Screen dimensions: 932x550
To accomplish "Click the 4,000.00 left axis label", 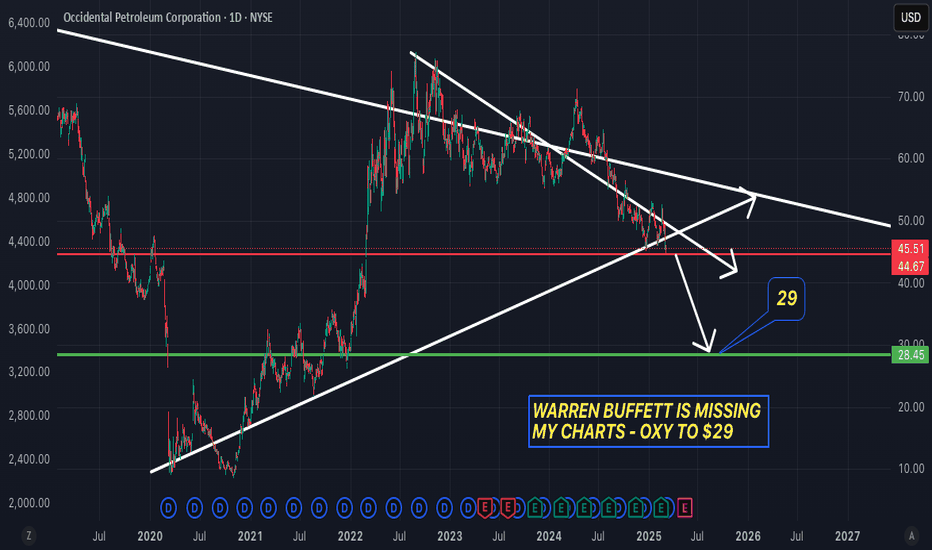I will (29, 285).
